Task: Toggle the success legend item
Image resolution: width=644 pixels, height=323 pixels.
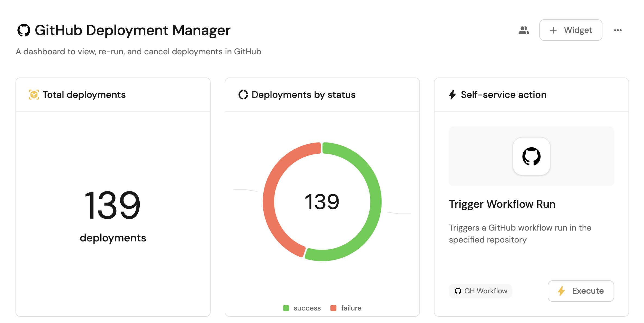Action: [x=307, y=308]
